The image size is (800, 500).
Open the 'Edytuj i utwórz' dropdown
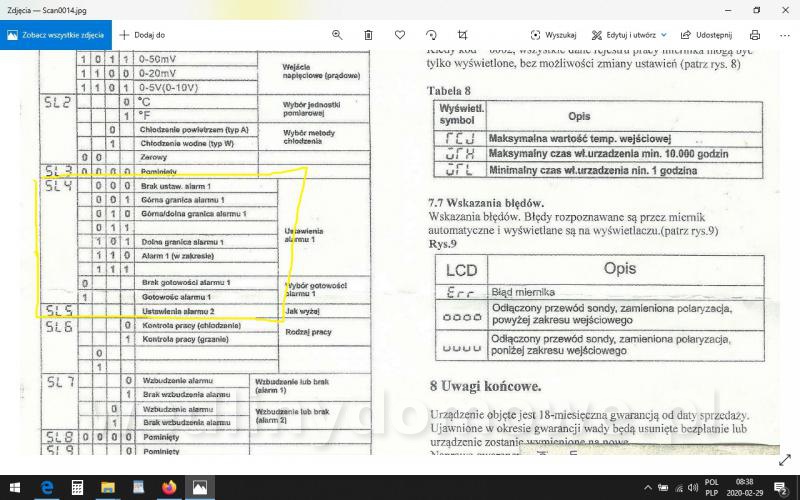coord(629,35)
